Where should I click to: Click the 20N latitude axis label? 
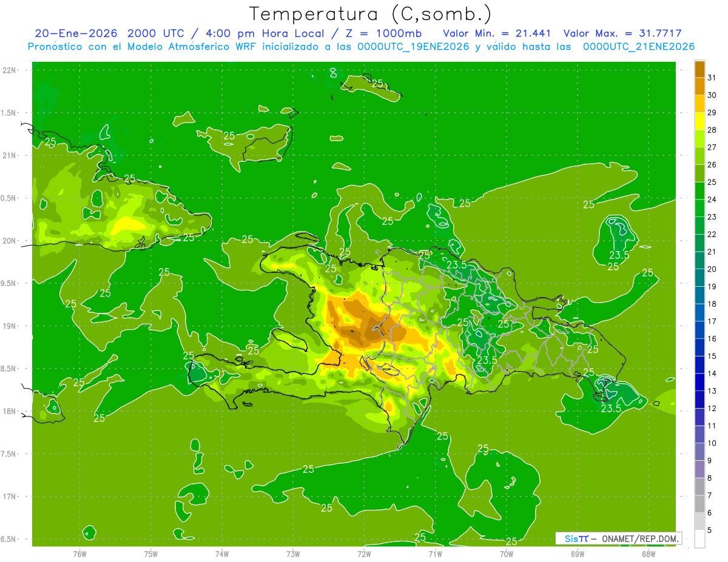click(10, 241)
